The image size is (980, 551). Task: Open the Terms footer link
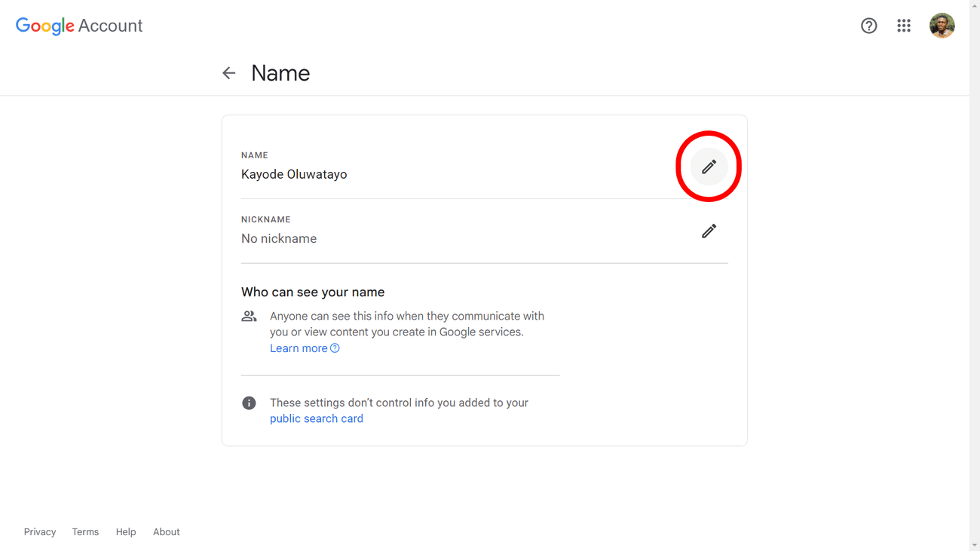tap(85, 531)
